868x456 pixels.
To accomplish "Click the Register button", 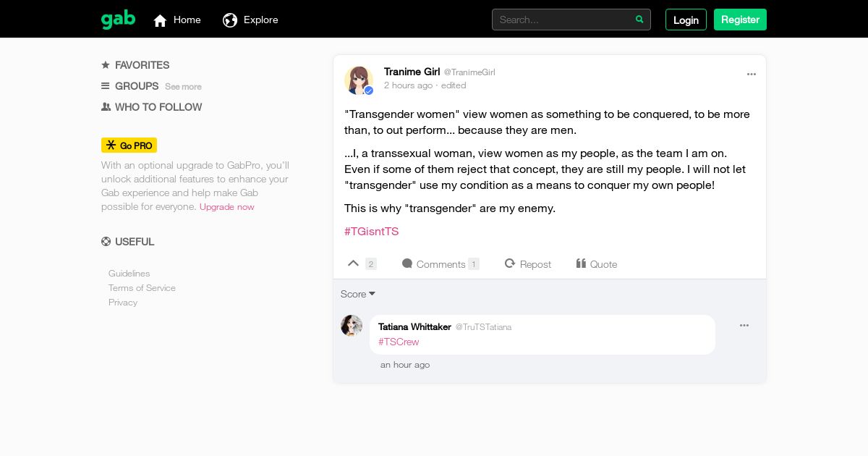I will click(x=740, y=20).
